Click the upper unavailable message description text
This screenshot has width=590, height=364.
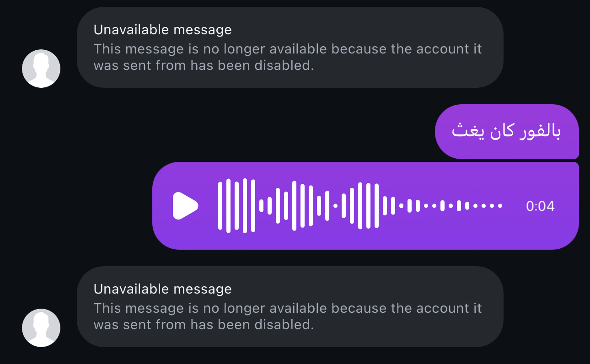click(x=288, y=57)
